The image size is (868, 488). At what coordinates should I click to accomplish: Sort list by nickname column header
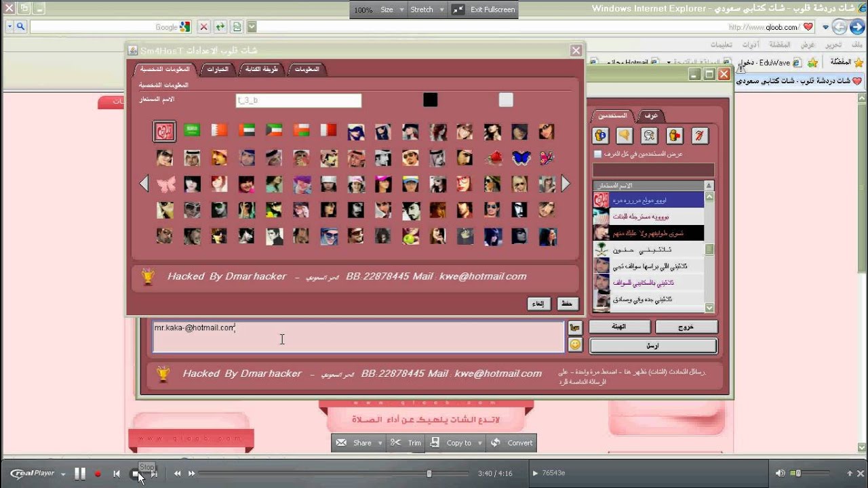coord(648,185)
